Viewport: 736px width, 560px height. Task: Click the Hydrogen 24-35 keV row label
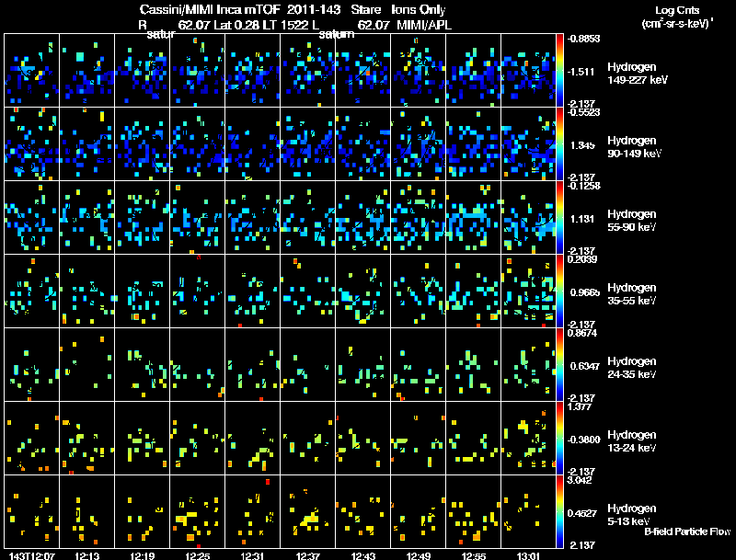(x=632, y=368)
